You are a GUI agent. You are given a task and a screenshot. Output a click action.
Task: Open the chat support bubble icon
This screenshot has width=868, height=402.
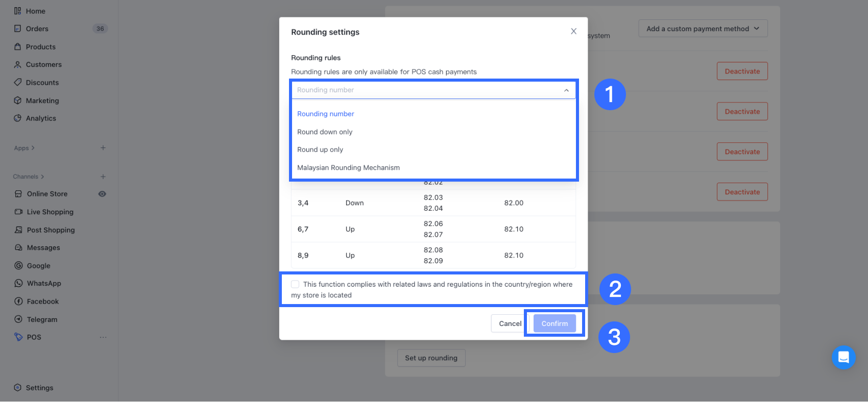point(843,357)
